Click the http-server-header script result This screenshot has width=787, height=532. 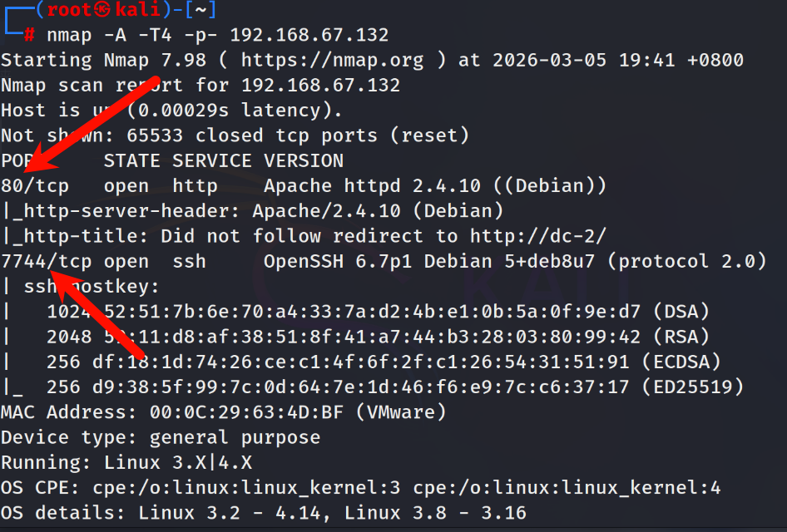click(x=253, y=210)
